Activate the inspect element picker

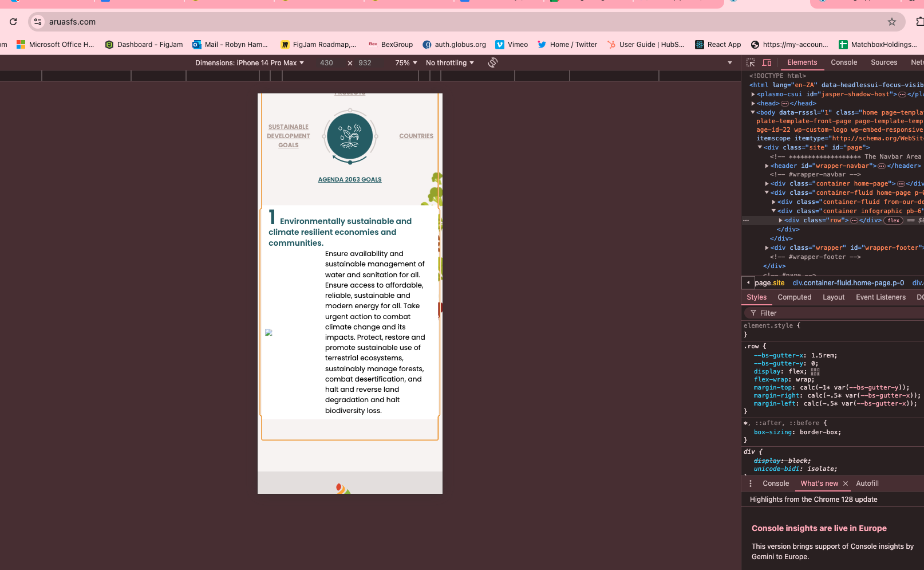pyautogui.click(x=751, y=62)
